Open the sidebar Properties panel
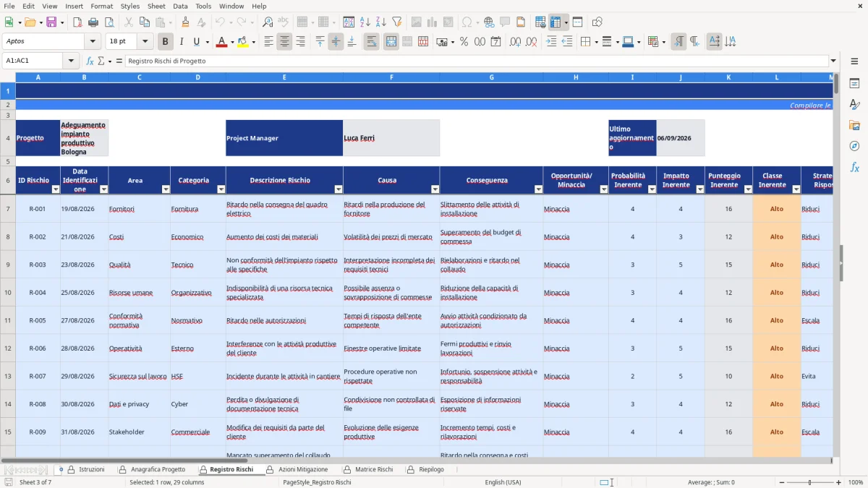Viewport: 868px width, 488px height. [x=854, y=84]
